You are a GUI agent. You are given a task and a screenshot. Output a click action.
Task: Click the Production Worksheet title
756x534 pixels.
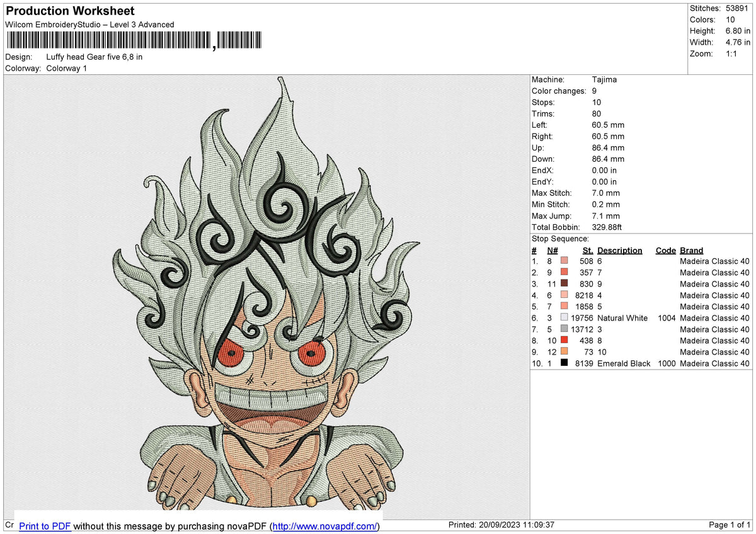click(70, 11)
